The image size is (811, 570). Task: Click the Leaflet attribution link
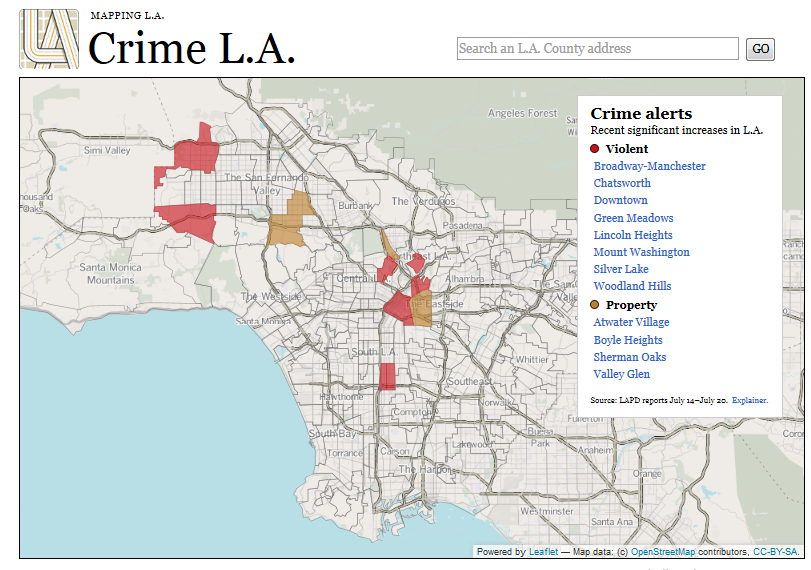pyautogui.click(x=543, y=552)
